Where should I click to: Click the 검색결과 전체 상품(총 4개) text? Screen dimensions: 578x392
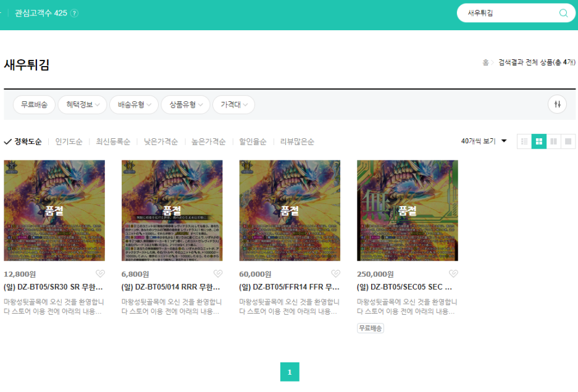pyautogui.click(x=537, y=62)
